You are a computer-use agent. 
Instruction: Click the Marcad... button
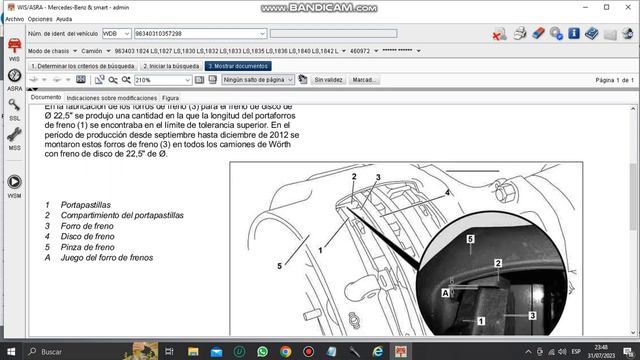coord(364,80)
